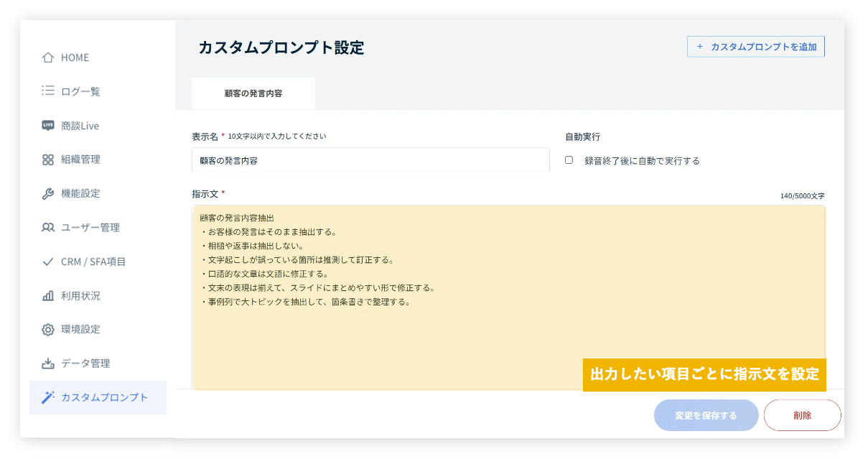Click the カスタムプロンプト magic wand icon

coord(48,397)
